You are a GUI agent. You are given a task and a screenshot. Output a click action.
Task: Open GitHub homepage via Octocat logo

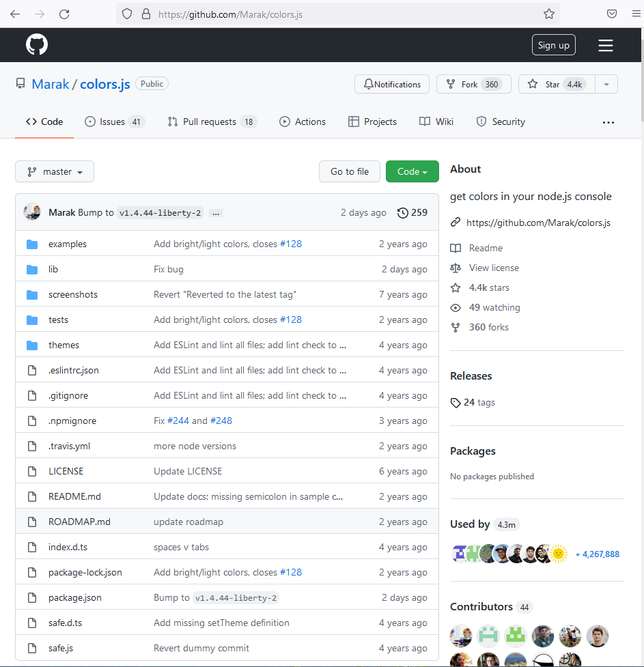click(x=36, y=44)
